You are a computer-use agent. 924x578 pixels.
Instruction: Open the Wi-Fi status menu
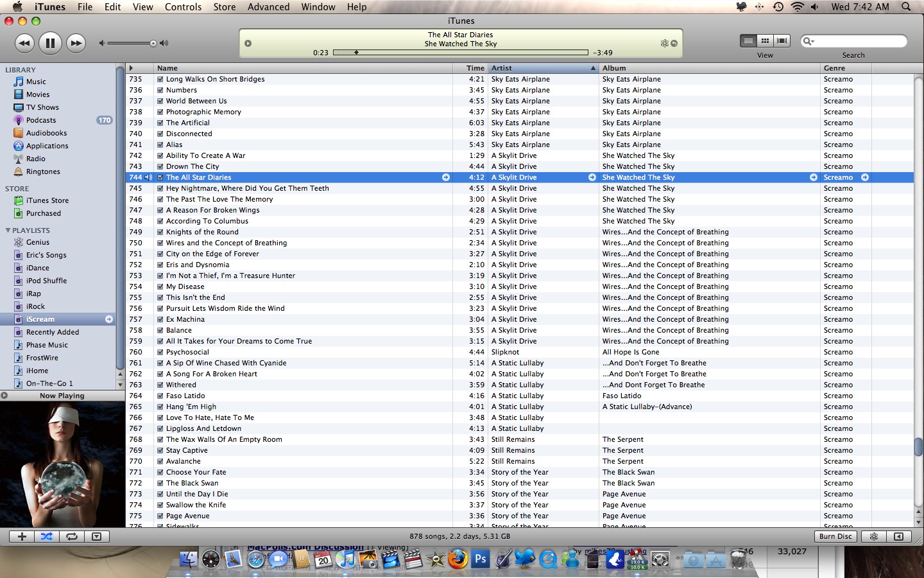(797, 6)
